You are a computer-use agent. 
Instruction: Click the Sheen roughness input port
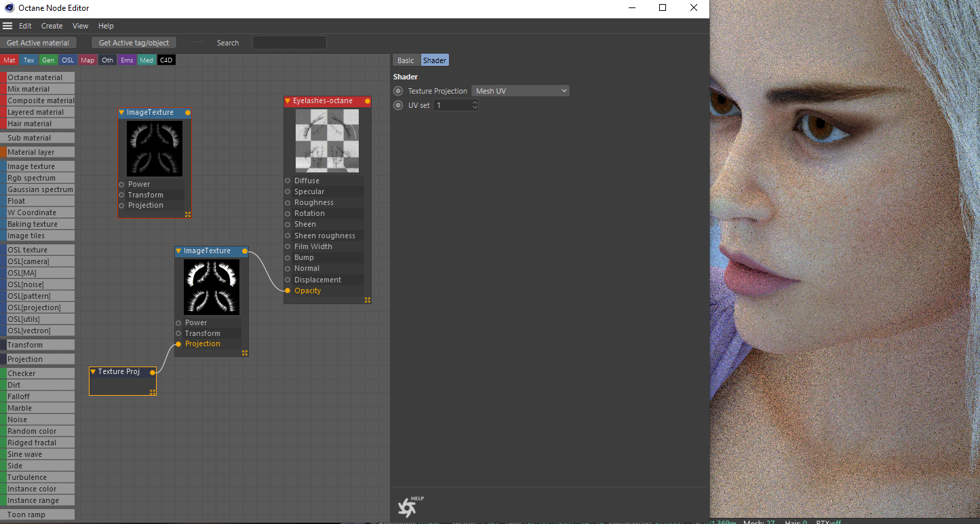(x=288, y=236)
